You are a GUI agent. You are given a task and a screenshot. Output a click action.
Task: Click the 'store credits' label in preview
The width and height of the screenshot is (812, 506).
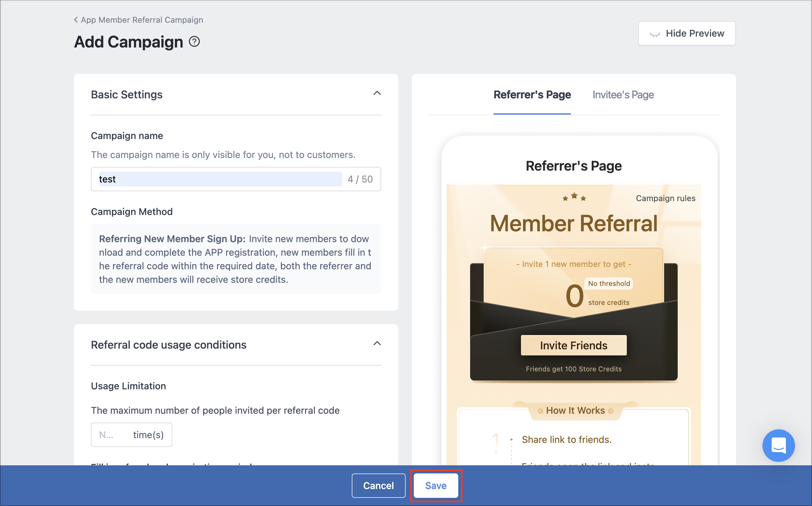click(608, 303)
